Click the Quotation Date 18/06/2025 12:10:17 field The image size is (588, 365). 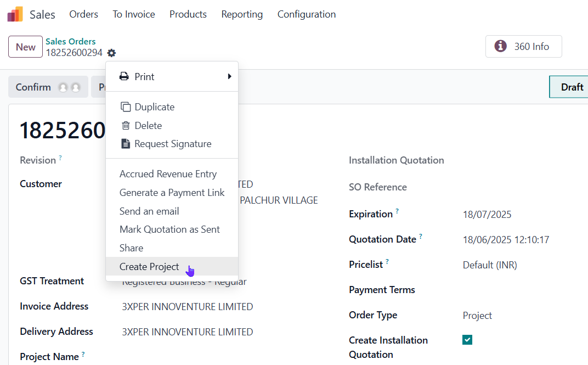point(506,240)
